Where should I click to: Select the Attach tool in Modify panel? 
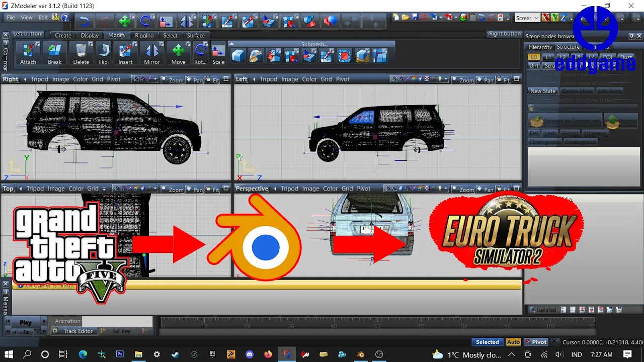tap(28, 54)
